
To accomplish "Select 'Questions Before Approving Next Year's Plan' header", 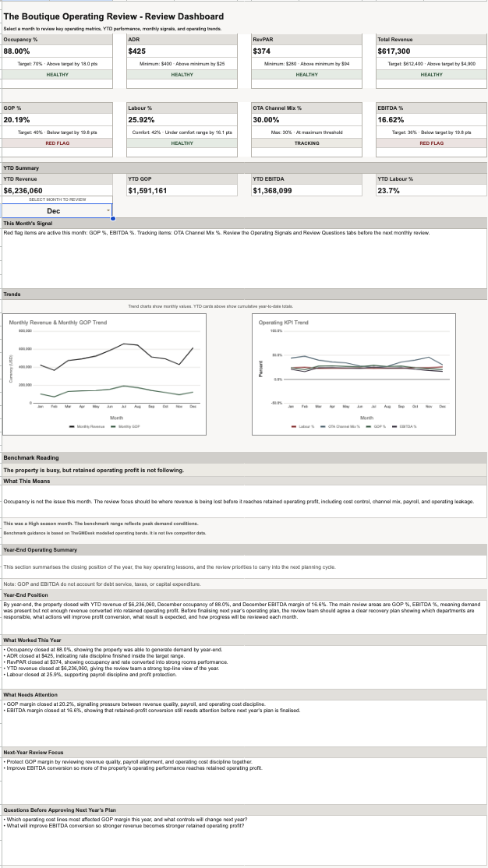I will tap(244, 810).
